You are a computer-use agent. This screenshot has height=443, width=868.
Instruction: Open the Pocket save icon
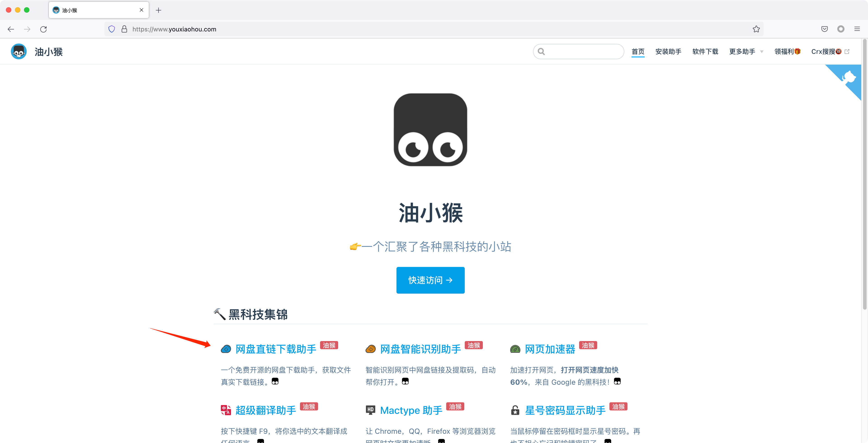click(825, 29)
